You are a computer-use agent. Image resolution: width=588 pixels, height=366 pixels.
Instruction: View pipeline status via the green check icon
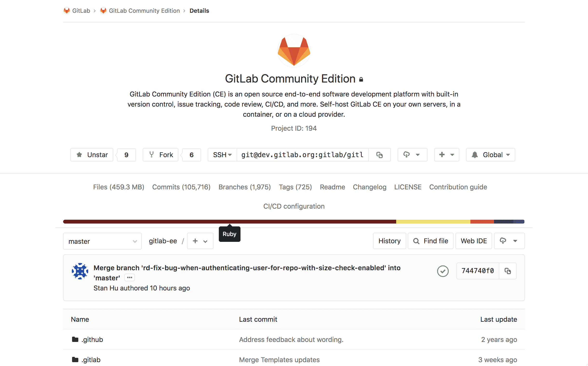coord(443,271)
